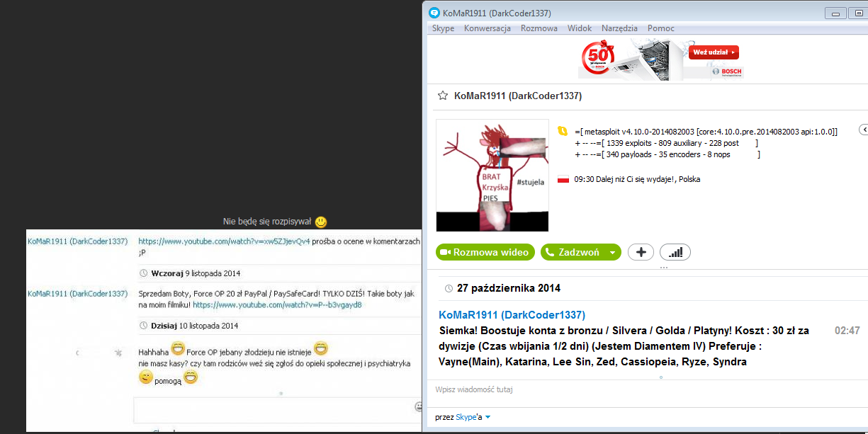
Task: Click the text '09:30 Dalej niż Ci się wydaje!, Polska'
Action: [637, 179]
